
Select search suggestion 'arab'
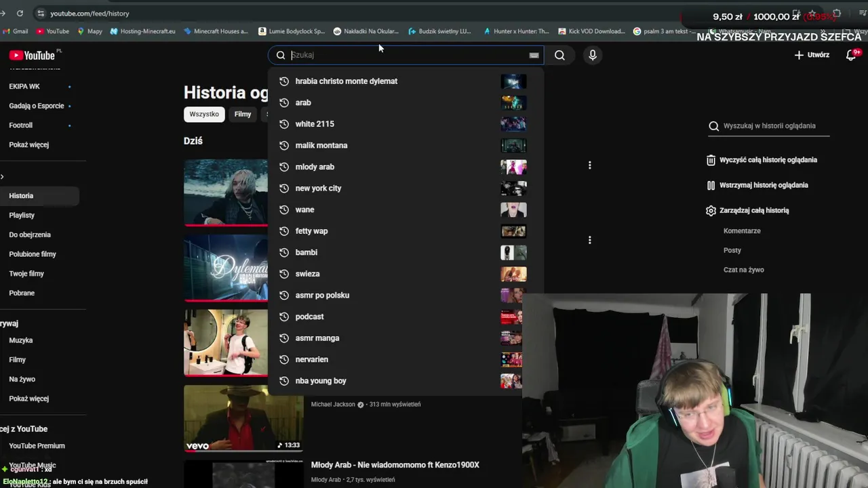tap(406, 102)
